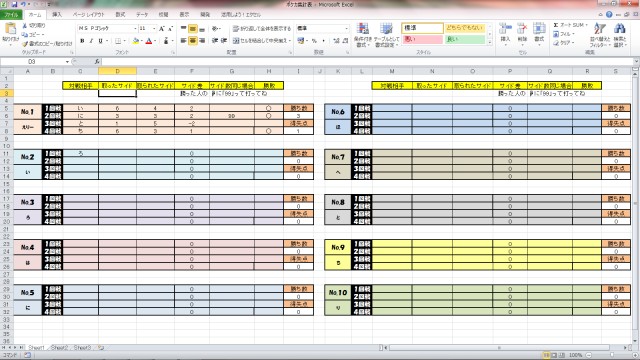Toggle center horizontal alignment
The width and height of the screenshot is (640, 360).
(193, 41)
